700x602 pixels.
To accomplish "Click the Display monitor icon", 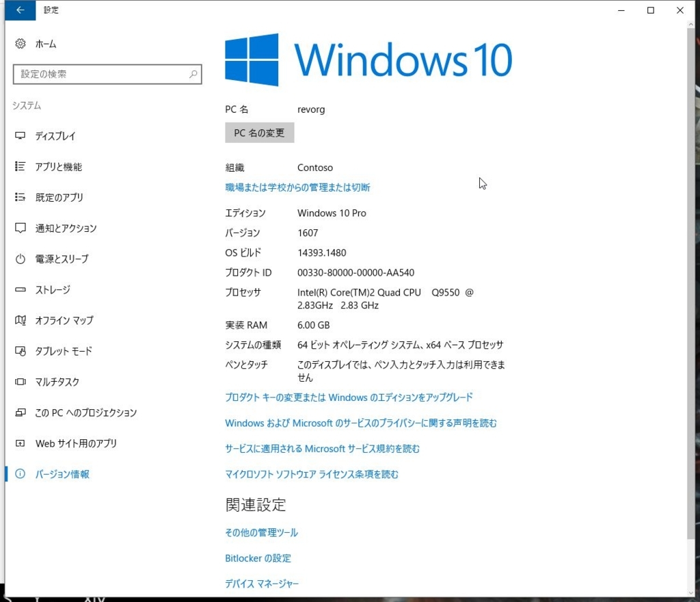I will coord(20,135).
